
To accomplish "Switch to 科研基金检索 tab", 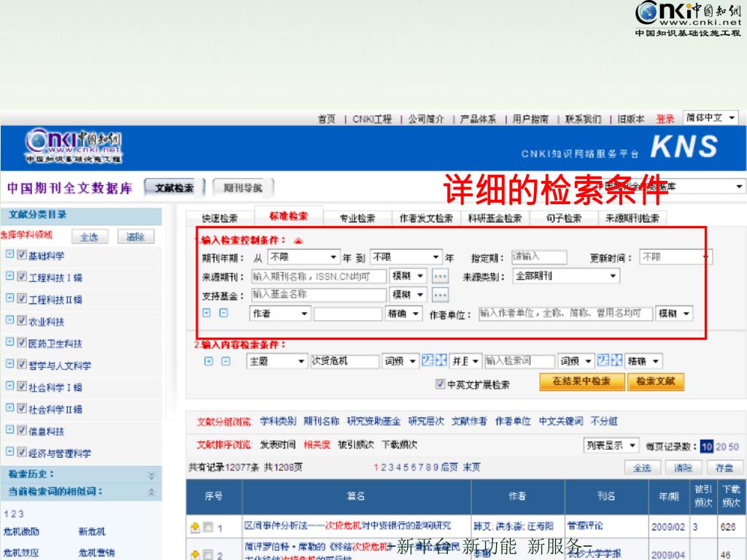I will click(x=495, y=218).
